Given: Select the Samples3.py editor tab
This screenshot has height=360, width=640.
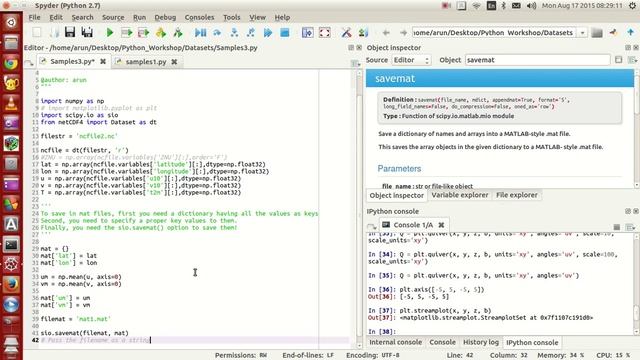Looking at the screenshot, I should coord(73,61).
